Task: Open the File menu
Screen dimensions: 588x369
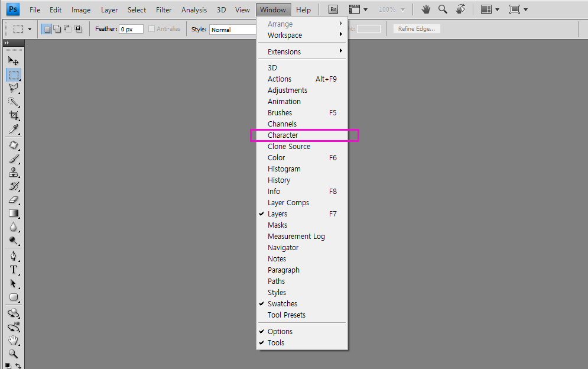Action: click(x=35, y=10)
